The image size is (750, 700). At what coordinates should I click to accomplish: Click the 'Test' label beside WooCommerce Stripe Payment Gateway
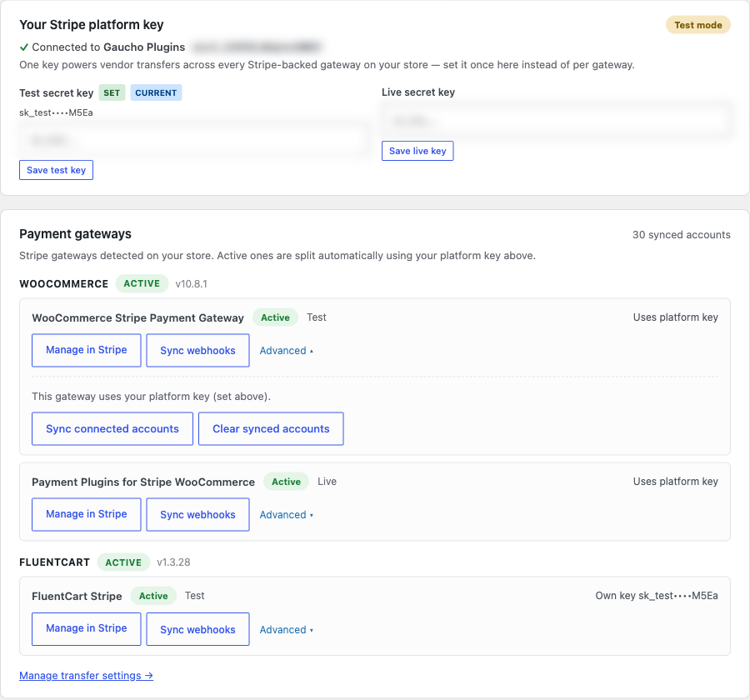click(x=317, y=317)
